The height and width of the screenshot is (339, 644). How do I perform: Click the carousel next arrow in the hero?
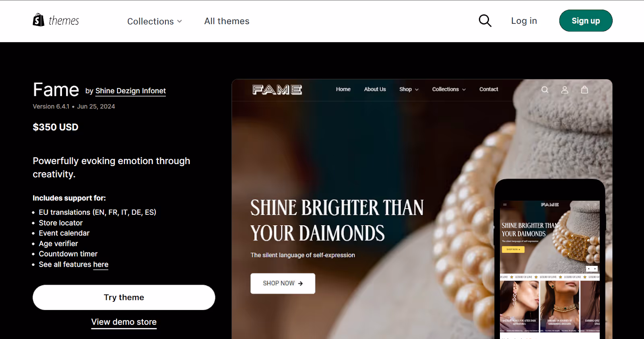click(x=594, y=269)
